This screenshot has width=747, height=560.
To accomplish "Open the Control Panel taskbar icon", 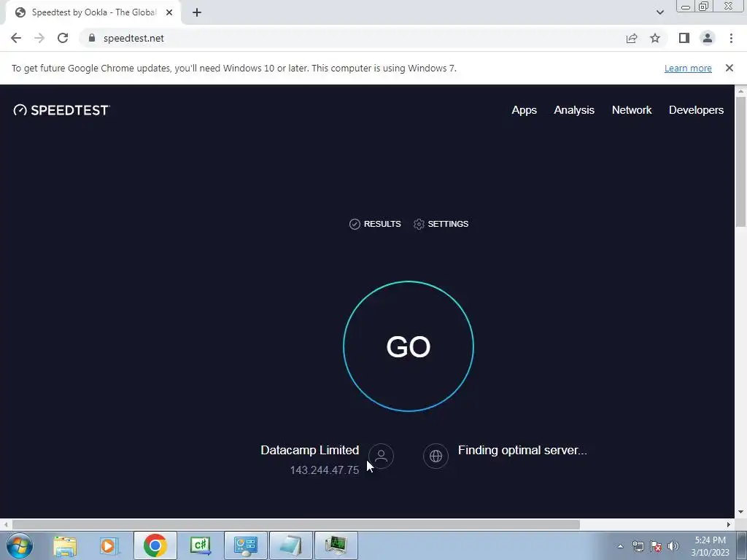I will 245,545.
